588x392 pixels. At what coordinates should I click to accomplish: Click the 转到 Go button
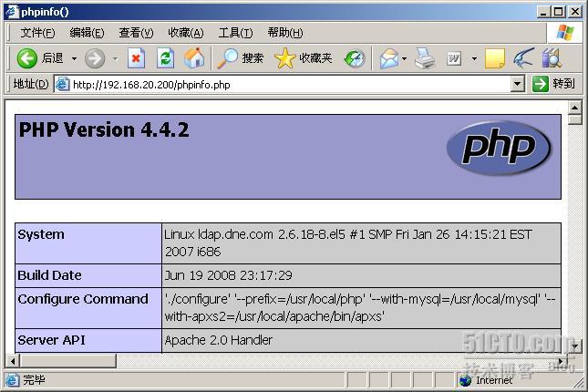pos(553,84)
